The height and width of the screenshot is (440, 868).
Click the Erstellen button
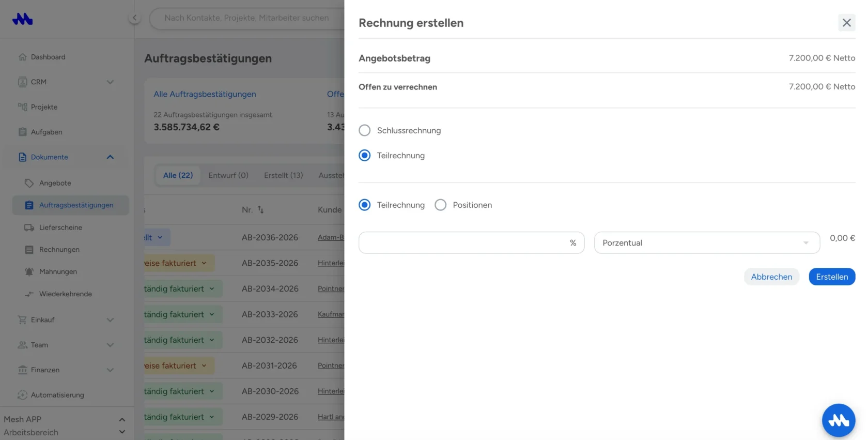832,277
